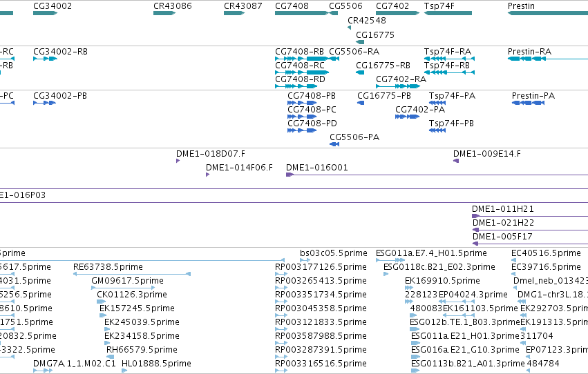
Task: Click EST label EK157245.5prime
Action: 137,309
